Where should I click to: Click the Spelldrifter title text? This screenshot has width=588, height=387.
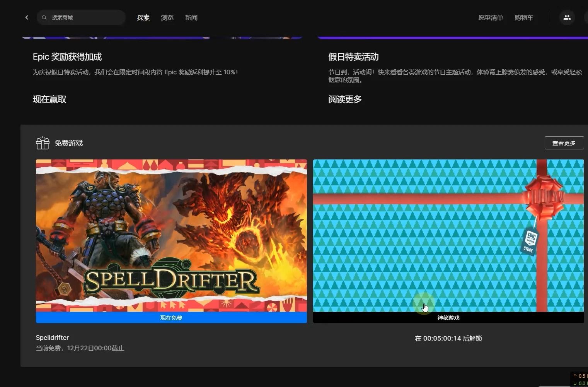pos(52,337)
